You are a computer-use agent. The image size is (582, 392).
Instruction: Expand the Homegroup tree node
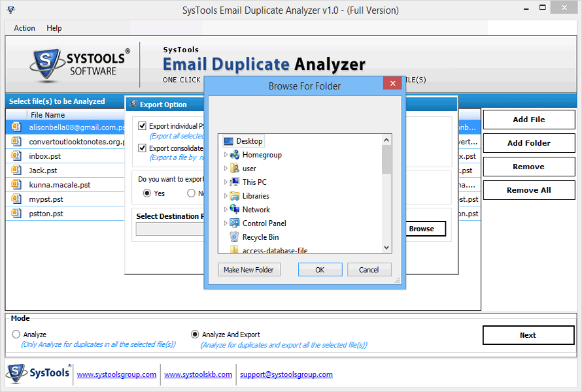tap(226, 155)
